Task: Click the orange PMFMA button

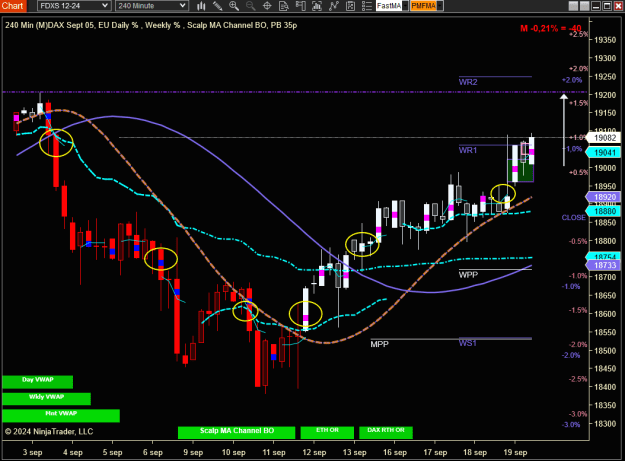Action: pyautogui.click(x=423, y=6)
